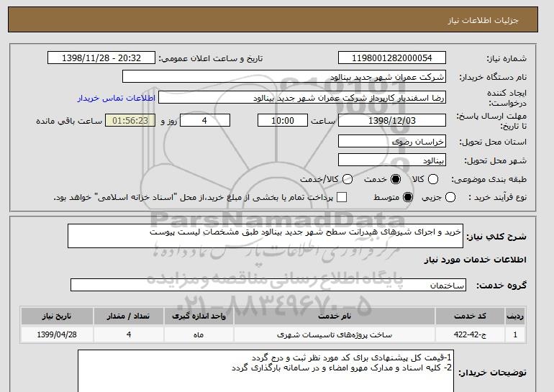Click the ردیف column header
Screen dimensions: 554x392
pos(515,316)
